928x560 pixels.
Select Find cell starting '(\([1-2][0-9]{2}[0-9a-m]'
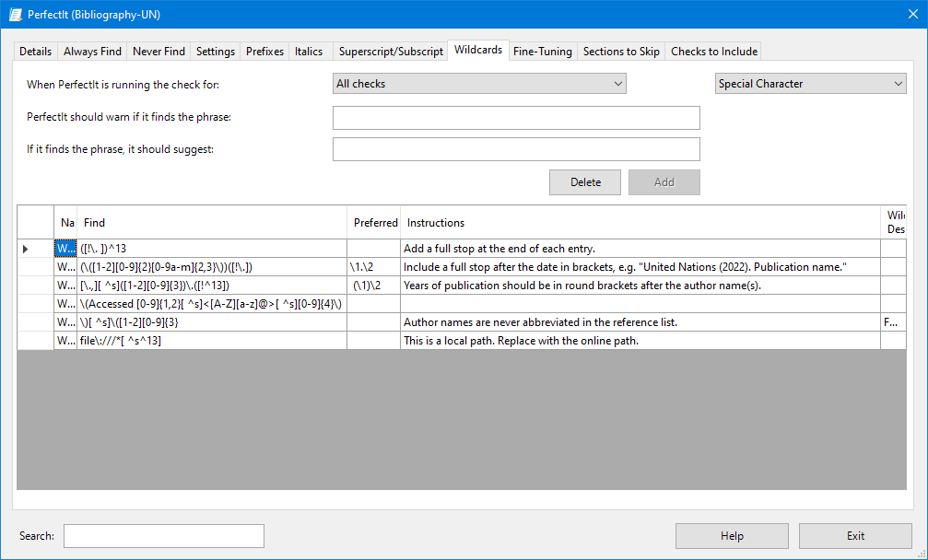pyautogui.click(x=212, y=267)
